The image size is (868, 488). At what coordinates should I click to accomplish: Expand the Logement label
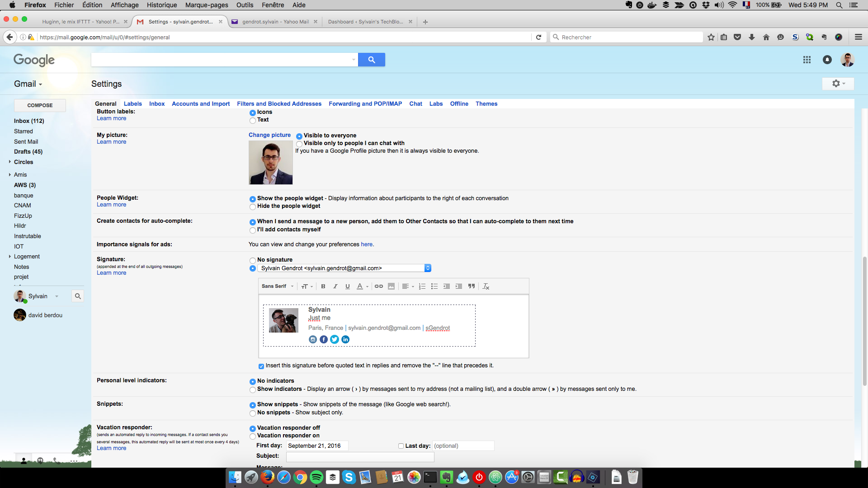click(x=9, y=256)
